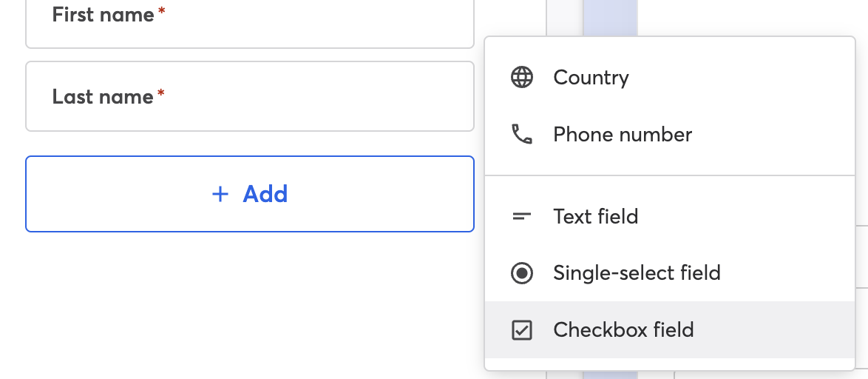Click the Last name label text

point(103,96)
